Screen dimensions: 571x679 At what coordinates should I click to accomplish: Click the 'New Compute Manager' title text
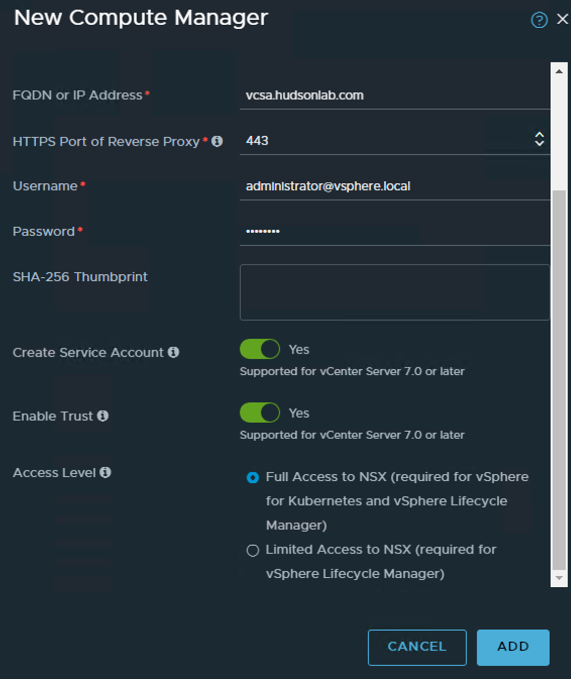coord(141,18)
